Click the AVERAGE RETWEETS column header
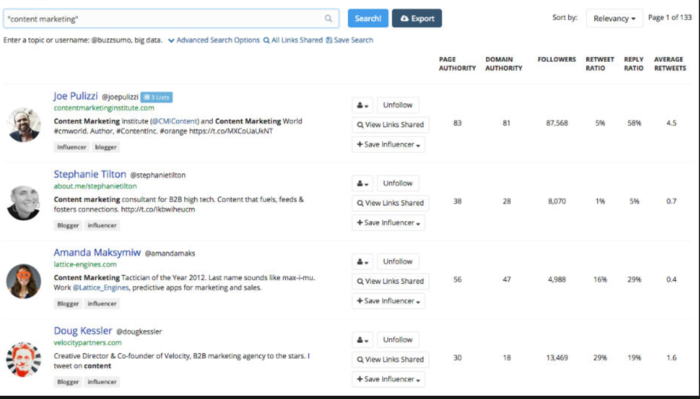The height and width of the screenshot is (399, 700). coord(670,64)
